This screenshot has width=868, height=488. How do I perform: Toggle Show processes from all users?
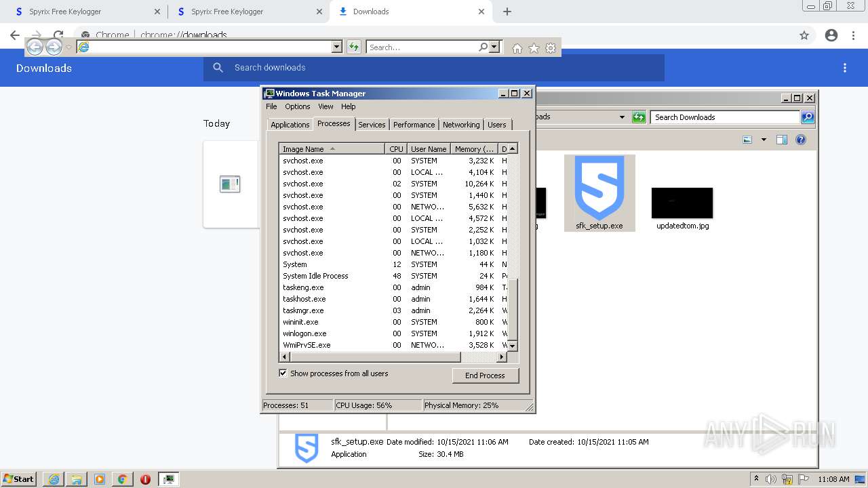click(x=283, y=373)
